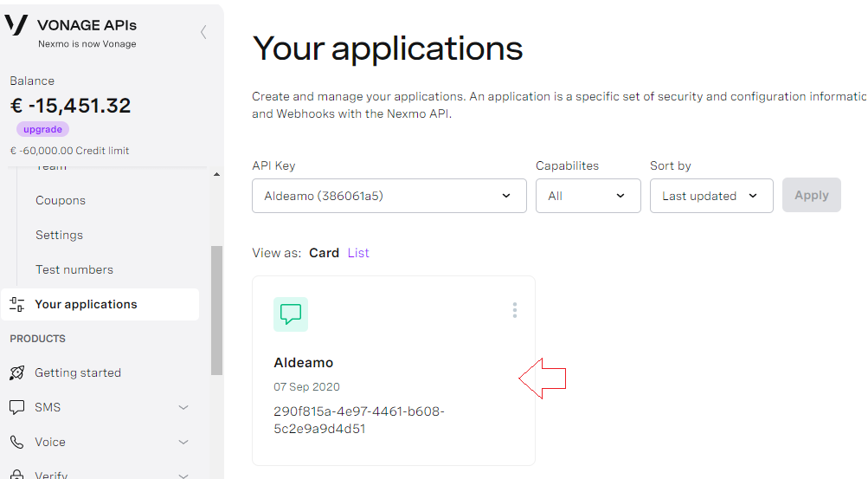
Task: Expand the Verify menu chevron
Action: coord(183,476)
